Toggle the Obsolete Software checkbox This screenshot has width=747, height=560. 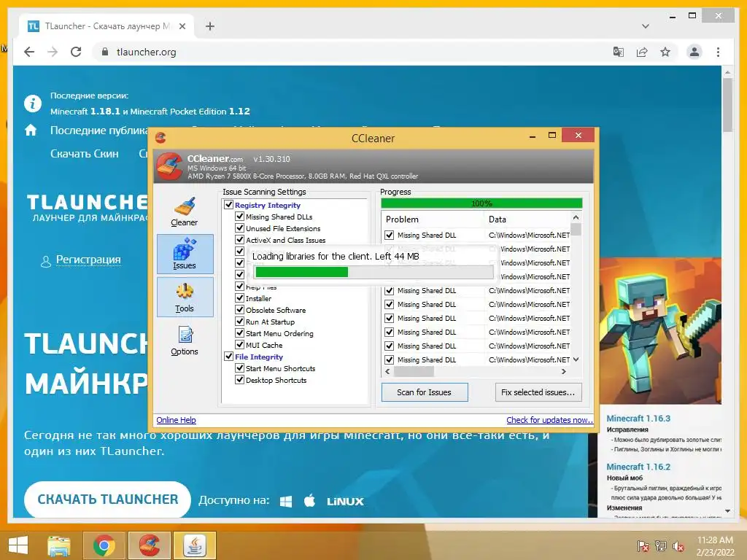[x=240, y=309]
